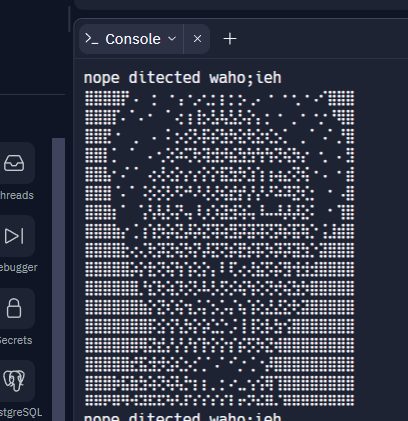Click the terminal prompt icon beside Console
This screenshot has width=408, height=421.
[x=91, y=39]
